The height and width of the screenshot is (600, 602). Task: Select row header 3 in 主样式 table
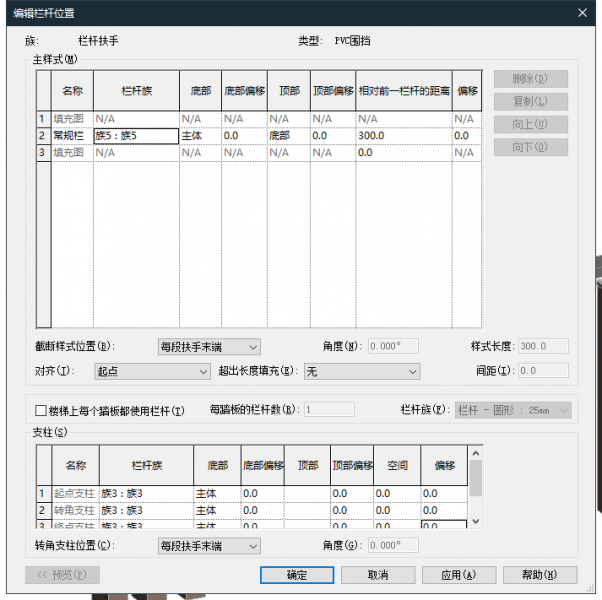click(44, 153)
